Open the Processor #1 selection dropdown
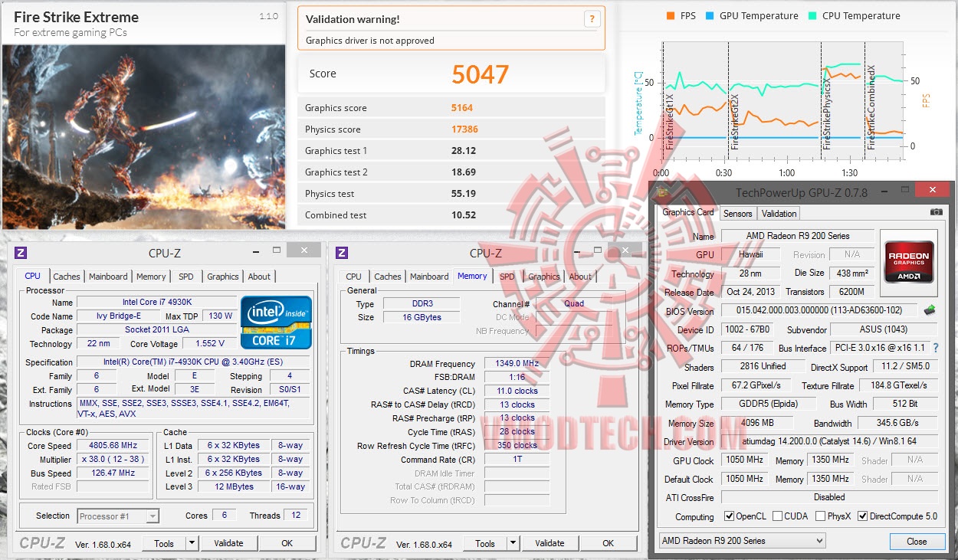Viewport: 958px width, 560px height. pyautogui.click(x=118, y=516)
